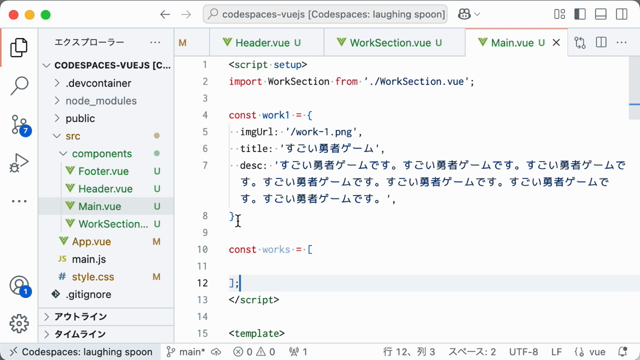Viewport: 640px width, 360px height.
Task: Click the Explorer files icon
Action: (x=19, y=47)
